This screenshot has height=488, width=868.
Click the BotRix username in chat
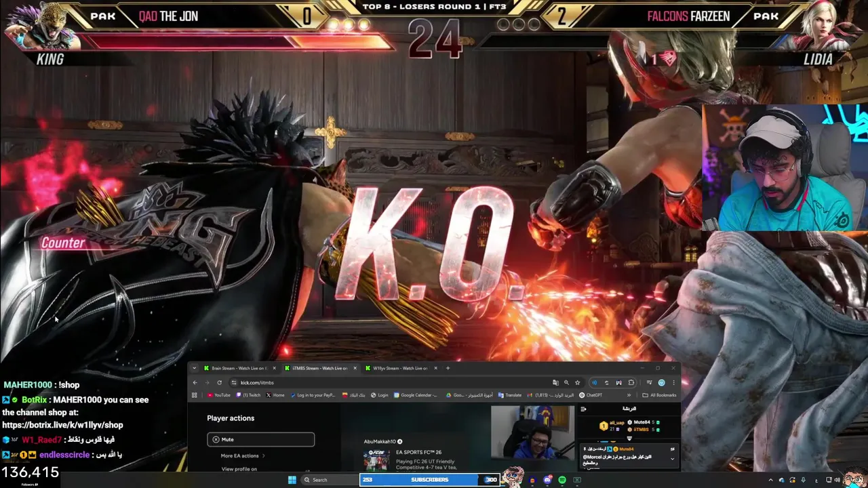point(34,400)
